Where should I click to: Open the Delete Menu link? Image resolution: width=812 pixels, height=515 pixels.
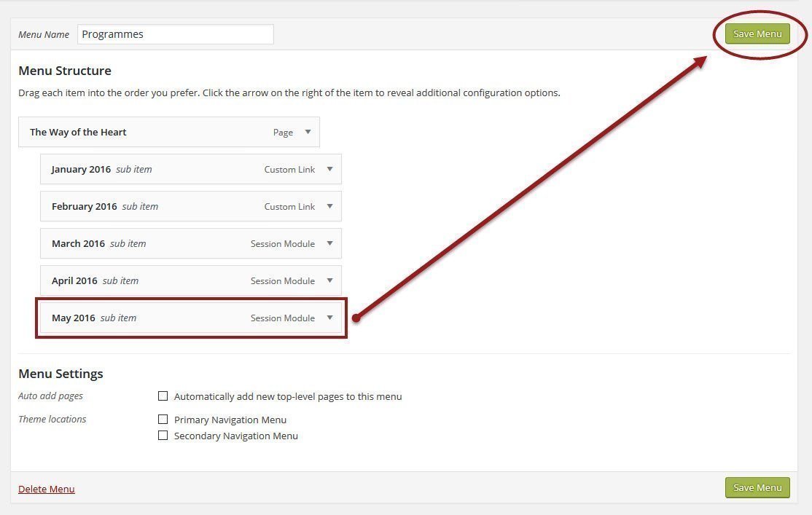click(x=46, y=489)
